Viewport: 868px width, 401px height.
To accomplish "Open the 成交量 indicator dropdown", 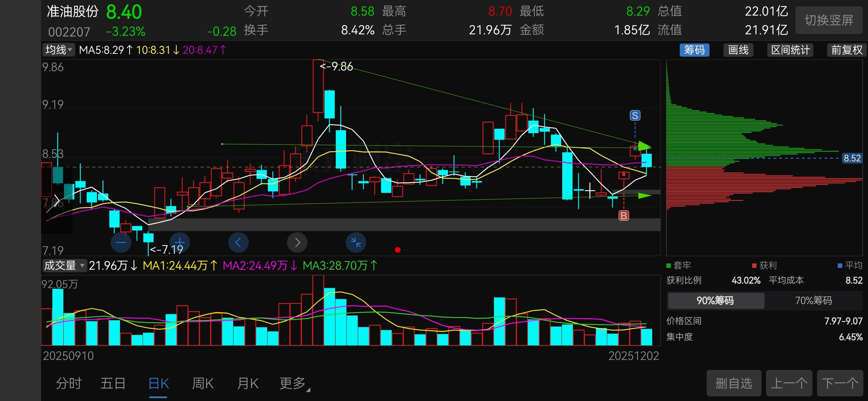I will point(64,265).
